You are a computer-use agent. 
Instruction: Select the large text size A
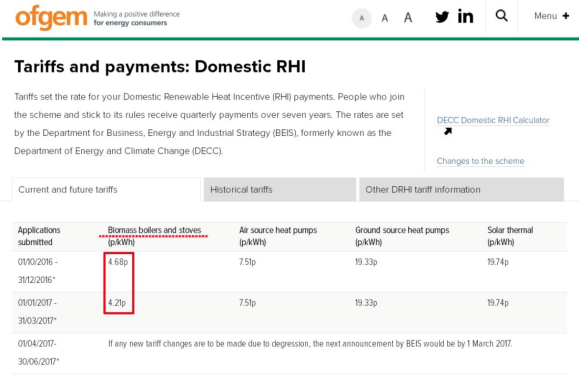point(408,17)
